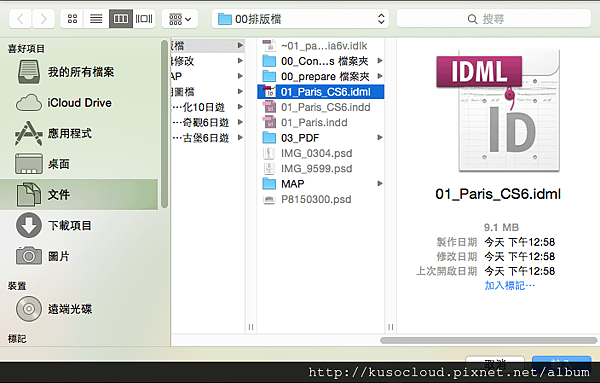600x383 pixels.
Task: Click the 加入標記… add tags link
Action: [x=509, y=285]
